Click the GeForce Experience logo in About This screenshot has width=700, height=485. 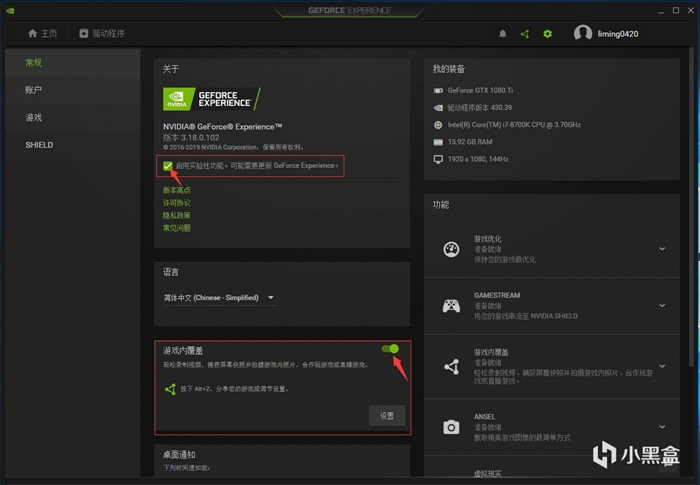tap(211, 99)
